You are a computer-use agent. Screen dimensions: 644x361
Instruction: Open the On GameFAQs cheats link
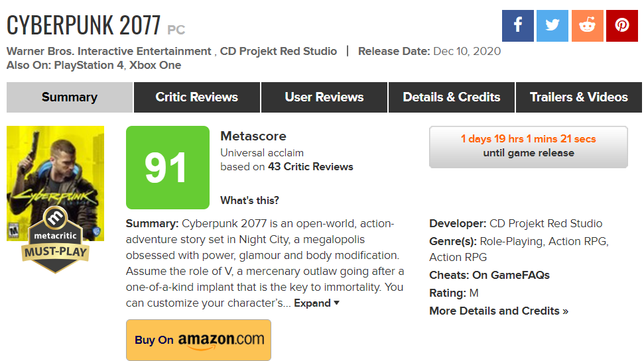click(x=511, y=275)
